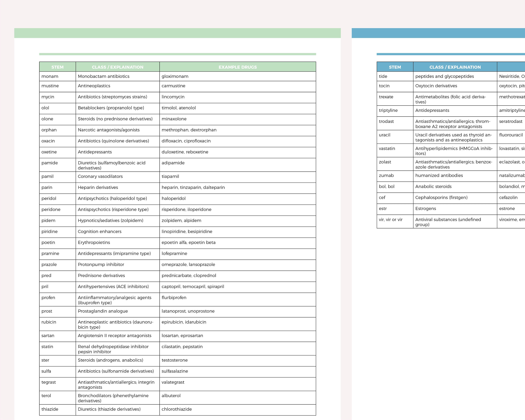Click the 'chlorothiazide' cell
This screenshot has width=525, height=420.
tap(238, 410)
